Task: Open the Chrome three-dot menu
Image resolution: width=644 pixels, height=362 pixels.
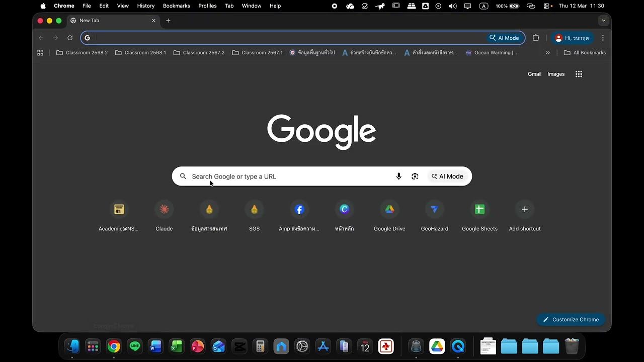Action: pyautogui.click(x=603, y=38)
